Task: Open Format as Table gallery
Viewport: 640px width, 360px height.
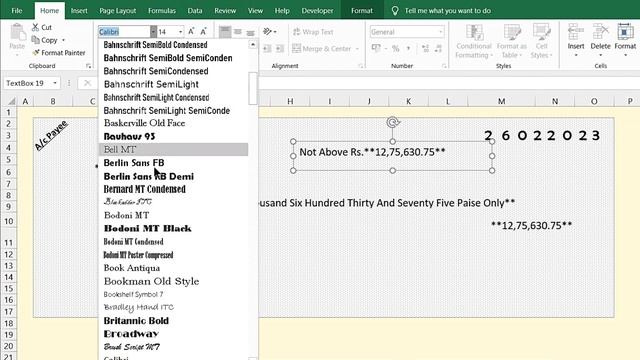Action: coord(512,41)
